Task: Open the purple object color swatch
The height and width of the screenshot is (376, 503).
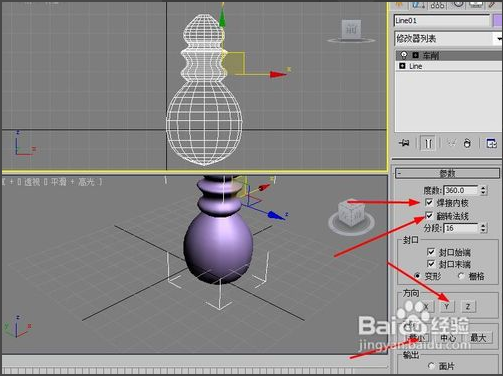Action: (497, 21)
